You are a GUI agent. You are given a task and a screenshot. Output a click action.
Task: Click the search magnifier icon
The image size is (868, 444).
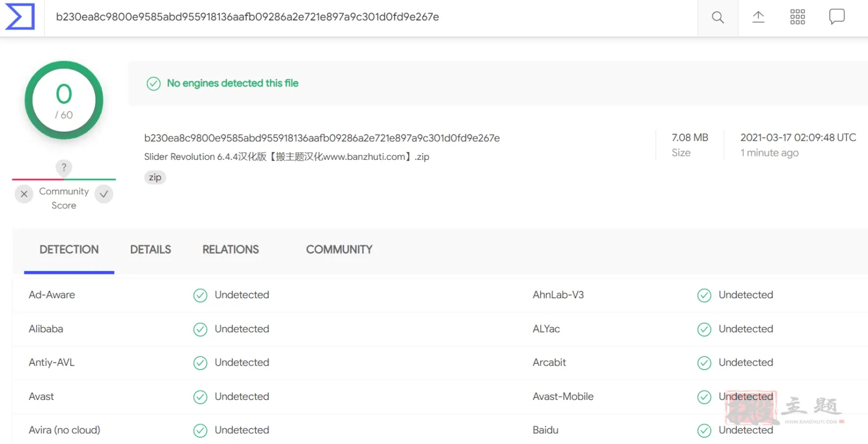(718, 18)
